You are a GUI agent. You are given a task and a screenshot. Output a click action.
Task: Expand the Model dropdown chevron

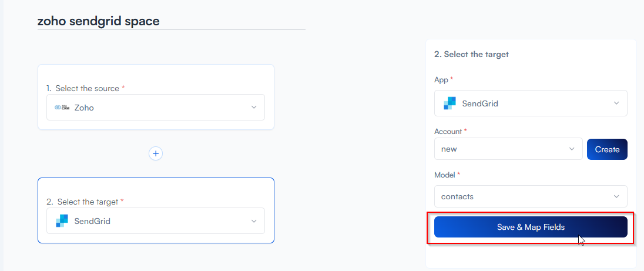pyautogui.click(x=616, y=196)
